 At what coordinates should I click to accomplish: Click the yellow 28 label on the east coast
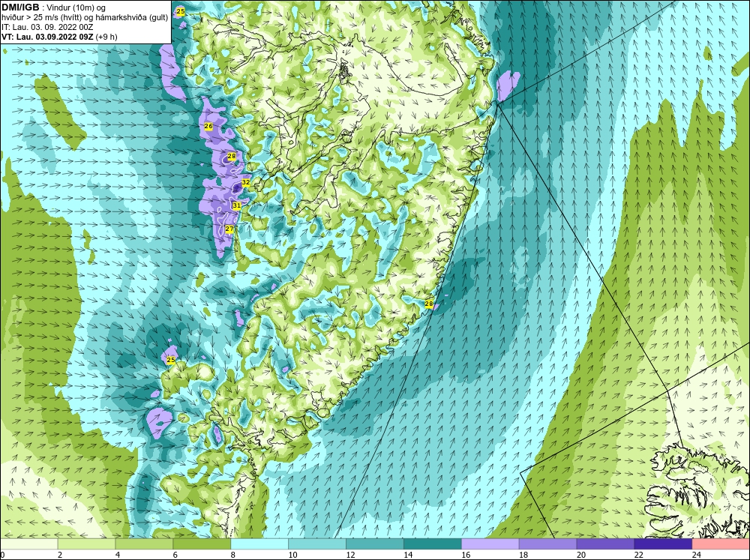[429, 304]
